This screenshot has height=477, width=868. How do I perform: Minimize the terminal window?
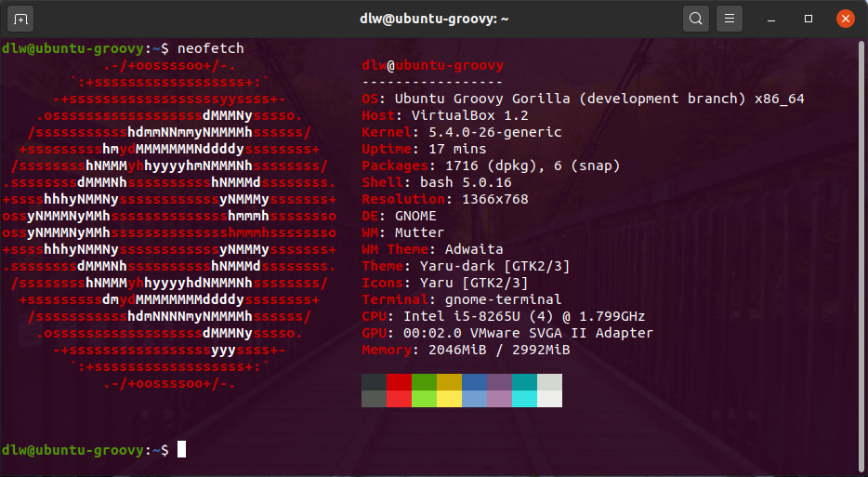point(771,19)
